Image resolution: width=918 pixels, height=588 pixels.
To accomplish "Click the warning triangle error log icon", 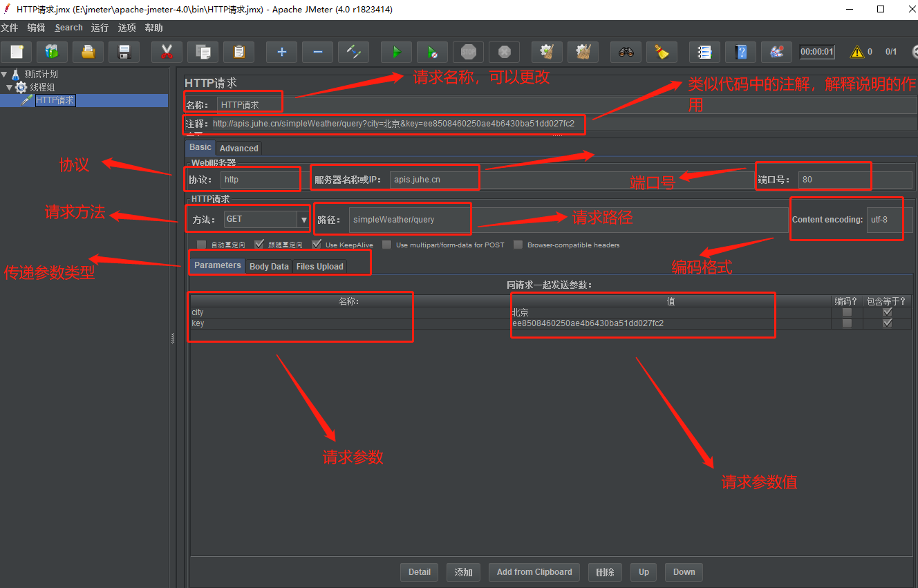I will 857,52.
